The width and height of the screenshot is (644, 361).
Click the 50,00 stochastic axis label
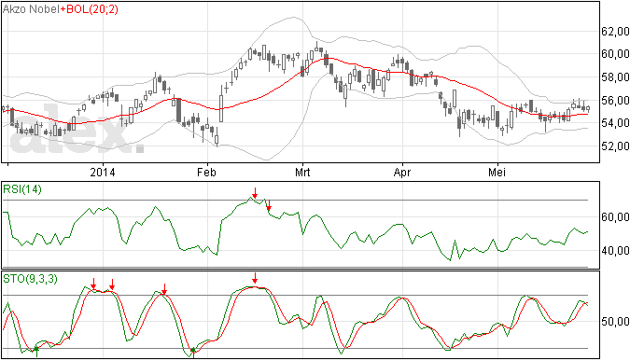point(615,322)
